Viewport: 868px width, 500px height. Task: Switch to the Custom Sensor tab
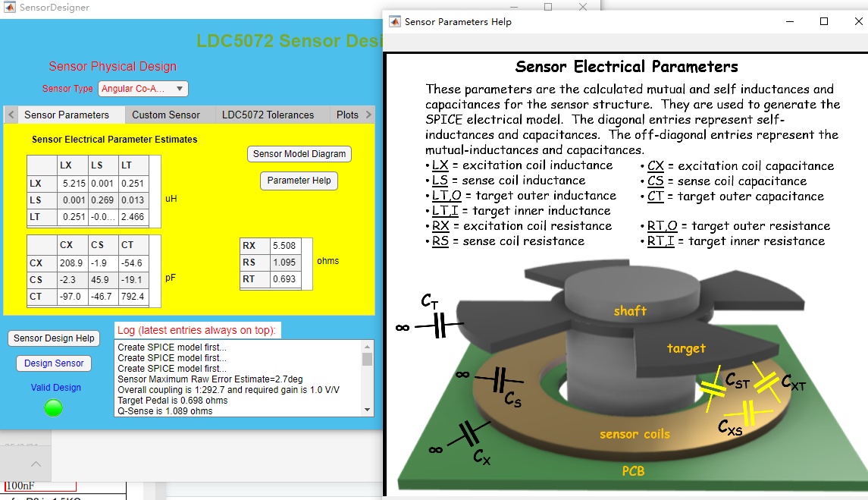(x=166, y=115)
